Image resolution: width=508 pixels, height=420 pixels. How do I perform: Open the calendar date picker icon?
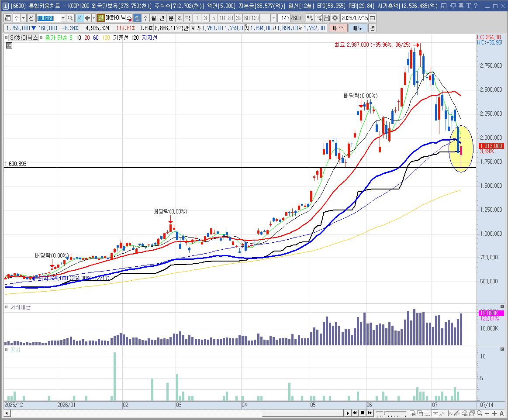click(373, 18)
